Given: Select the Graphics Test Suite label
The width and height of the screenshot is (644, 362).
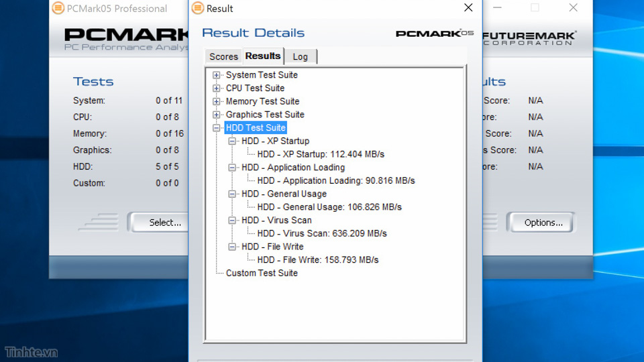Looking at the screenshot, I should click(x=265, y=115).
